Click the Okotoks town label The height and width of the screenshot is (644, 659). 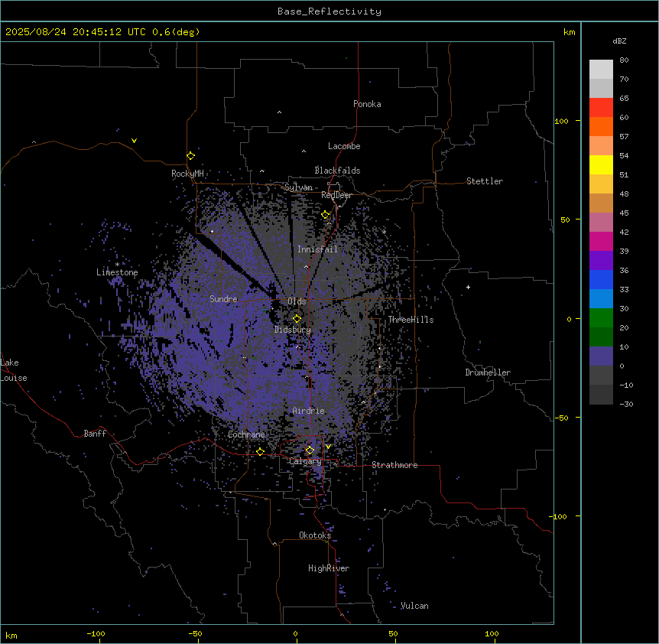pyautogui.click(x=315, y=535)
